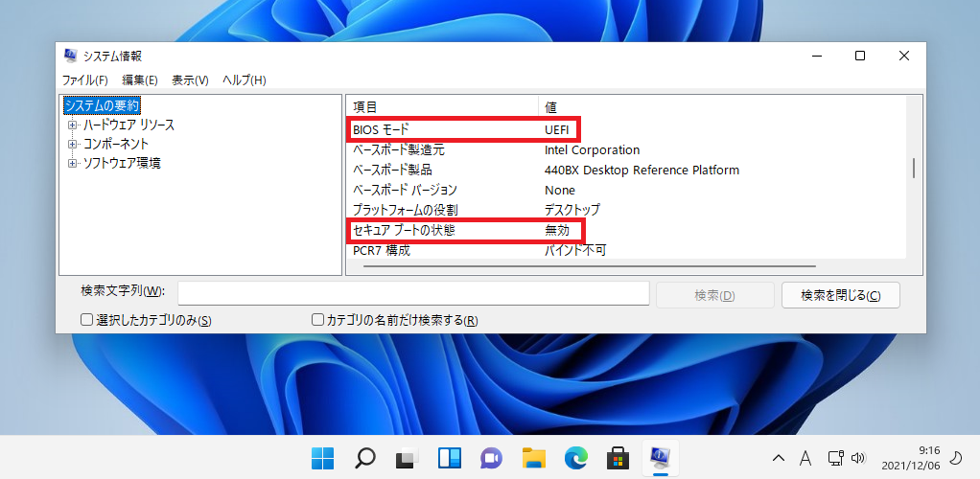
Task: Expand コンポーネント tree node
Action: [73, 145]
